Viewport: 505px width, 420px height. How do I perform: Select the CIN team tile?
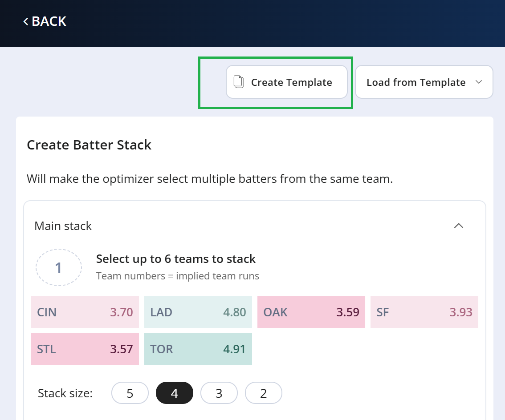pos(85,312)
